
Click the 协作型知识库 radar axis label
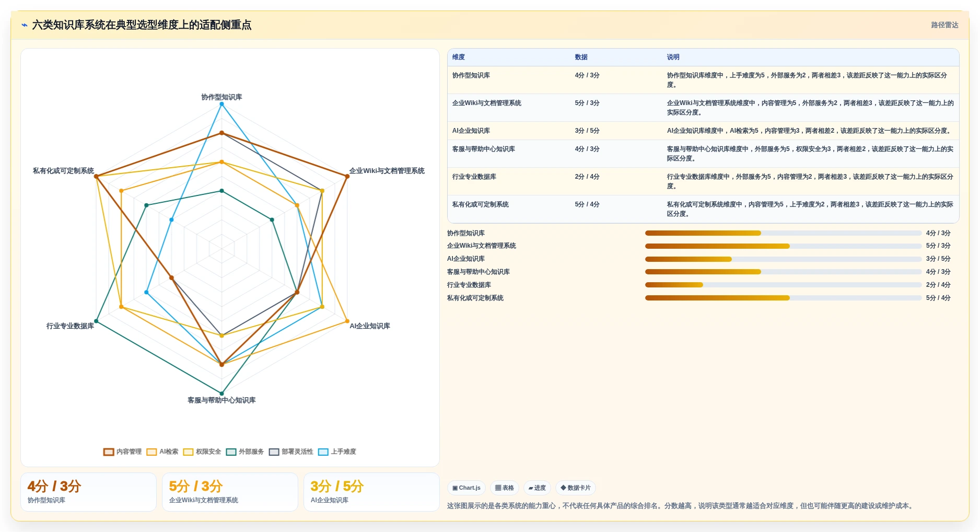point(221,97)
